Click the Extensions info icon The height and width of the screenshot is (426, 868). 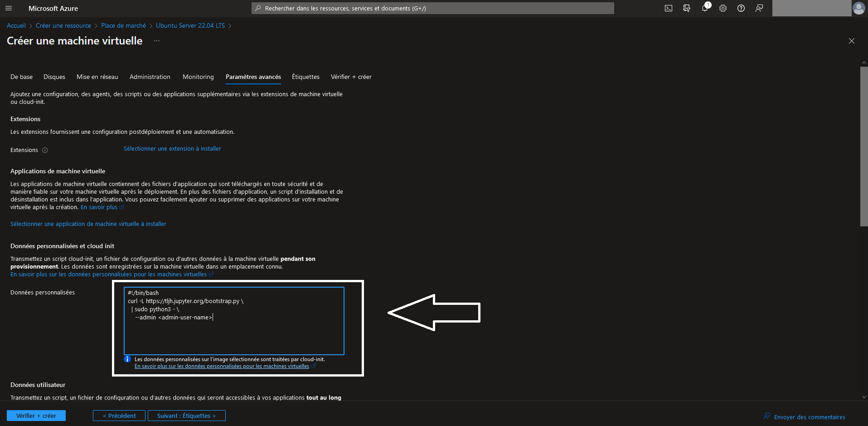point(45,150)
